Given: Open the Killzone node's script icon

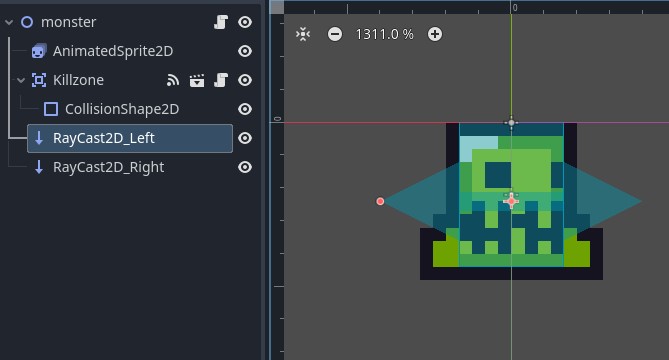Looking at the screenshot, I should (x=221, y=80).
